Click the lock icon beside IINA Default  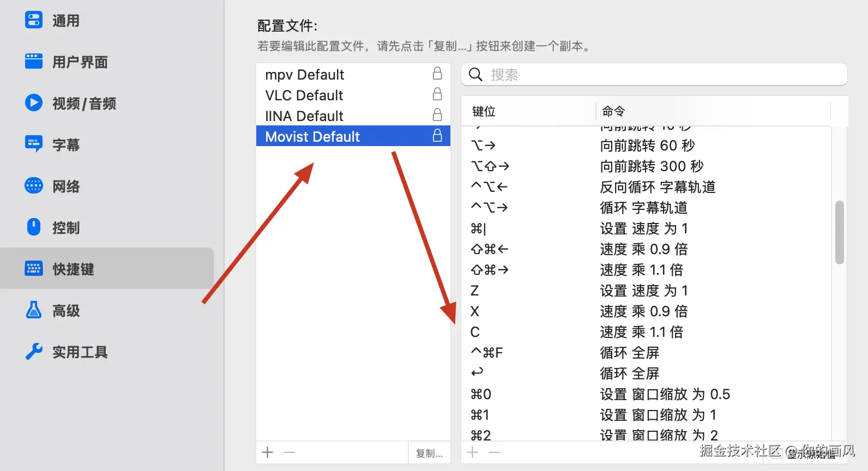437,115
